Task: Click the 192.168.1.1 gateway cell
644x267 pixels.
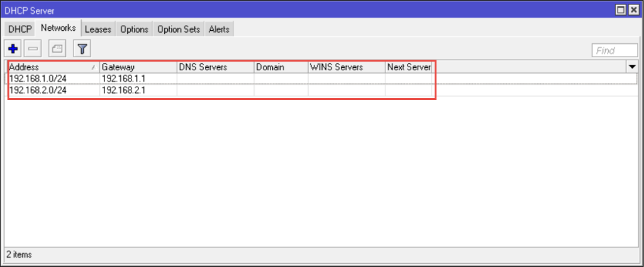Action: click(138, 79)
